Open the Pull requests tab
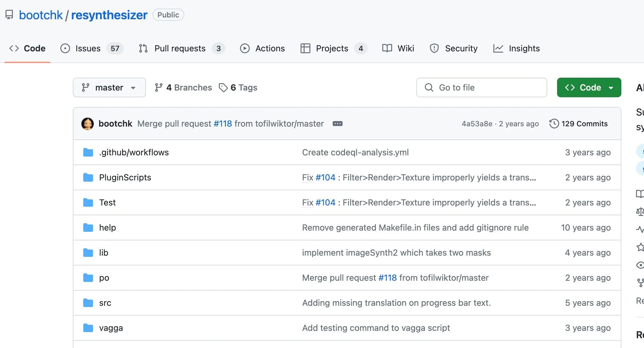The image size is (644, 348). point(182,48)
